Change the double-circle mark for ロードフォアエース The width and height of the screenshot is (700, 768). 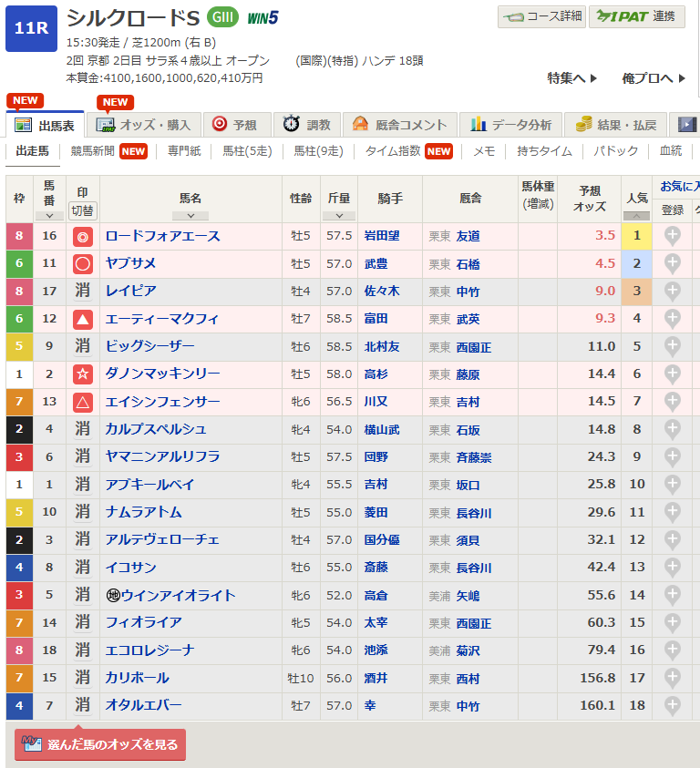click(82, 237)
